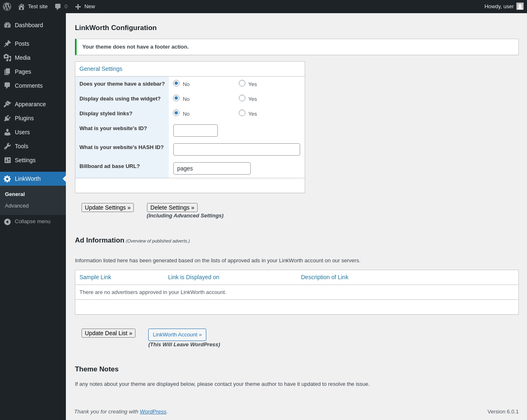Viewport: 527px width, 420px height.
Task: Click the Update Settings button
Action: pyautogui.click(x=107, y=208)
